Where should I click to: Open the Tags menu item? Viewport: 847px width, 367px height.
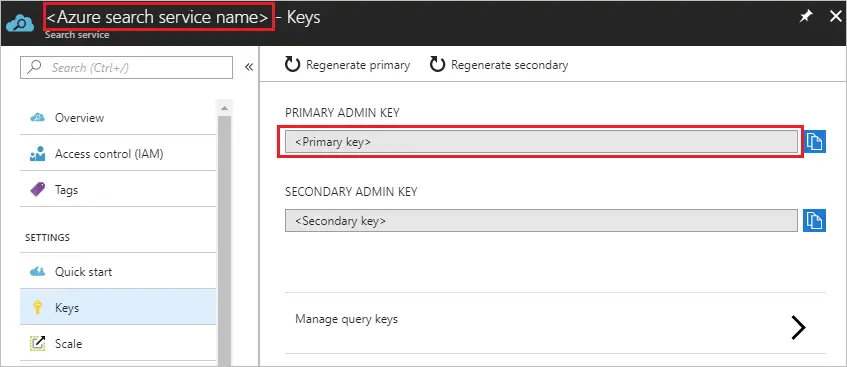point(118,189)
